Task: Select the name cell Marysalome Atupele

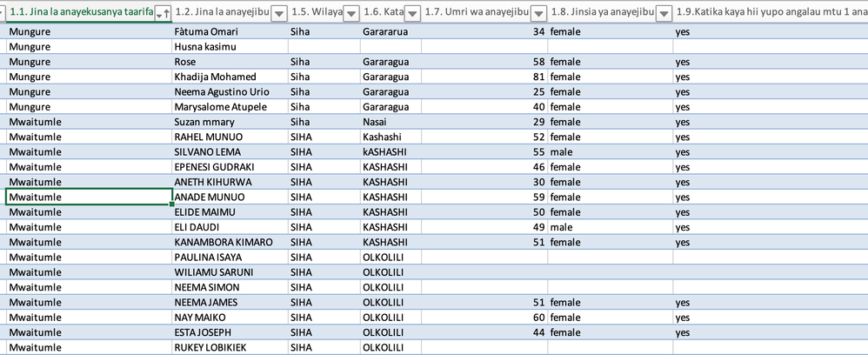Action: tap(230, 106)
